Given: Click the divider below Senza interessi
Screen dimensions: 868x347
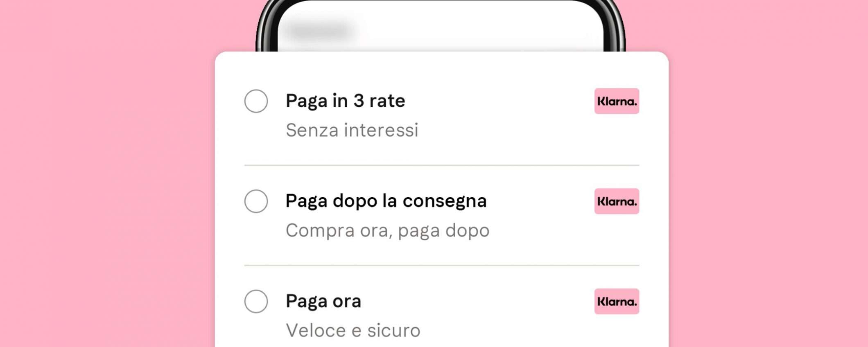Looking at the screenshot, I should (x=441, y=165).
